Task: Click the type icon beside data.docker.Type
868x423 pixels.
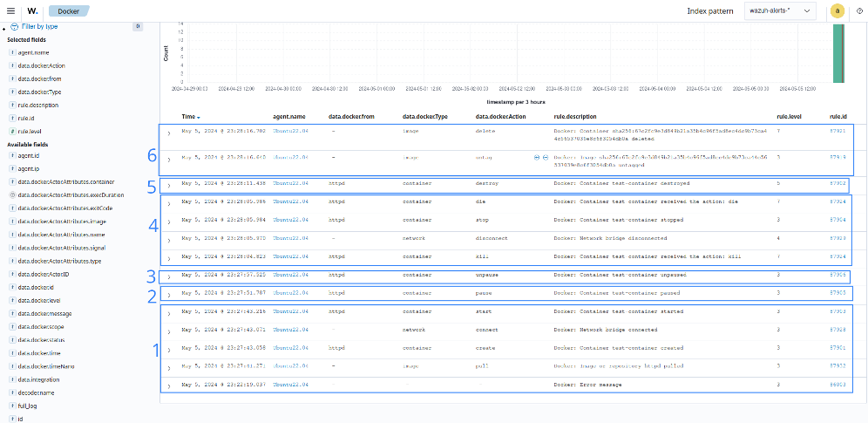Action: pyautogui.click(x=12, y=92)
